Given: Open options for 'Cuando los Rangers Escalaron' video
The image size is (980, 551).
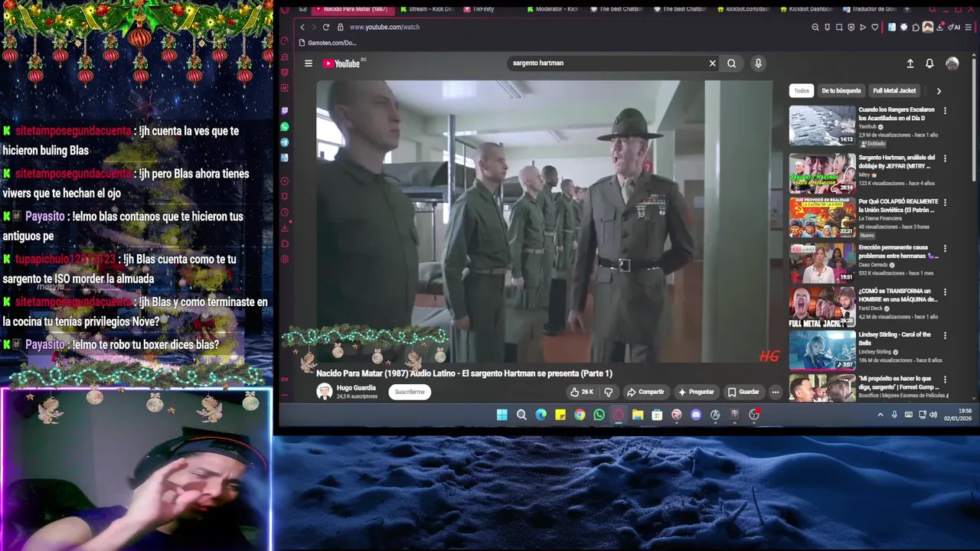Looking at the screenshot, I should (x=945, y=111).
